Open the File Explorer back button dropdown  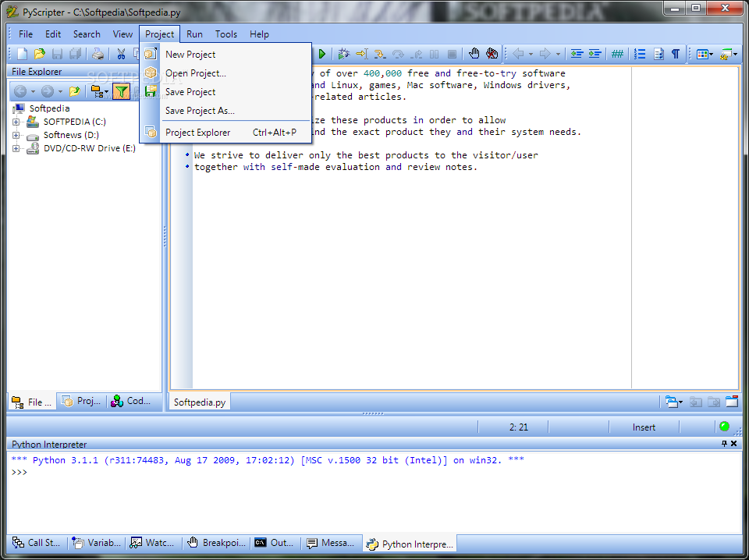[x=33, y=91]
